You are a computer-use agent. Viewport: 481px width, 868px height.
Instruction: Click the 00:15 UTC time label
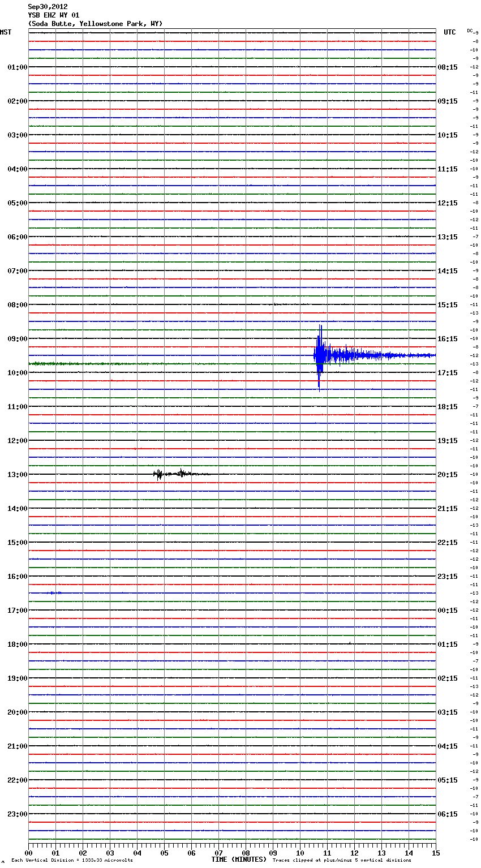(448, 611)
